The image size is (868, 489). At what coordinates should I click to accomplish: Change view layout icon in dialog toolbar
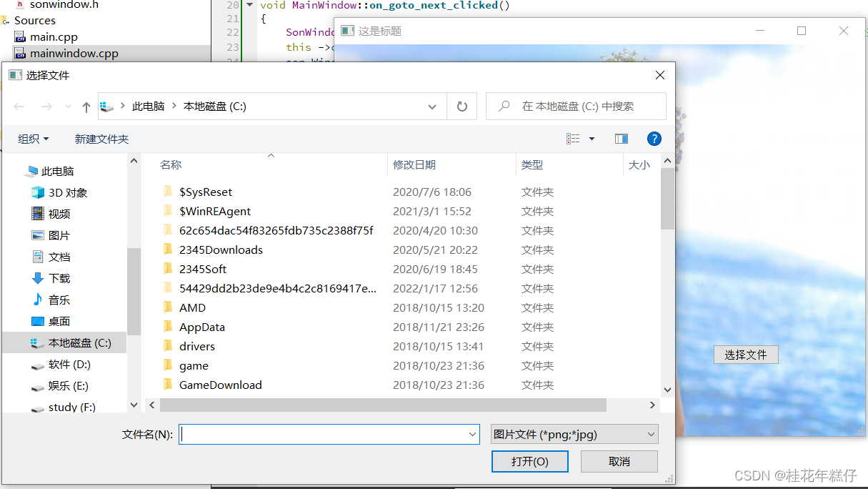click(573, 139)
